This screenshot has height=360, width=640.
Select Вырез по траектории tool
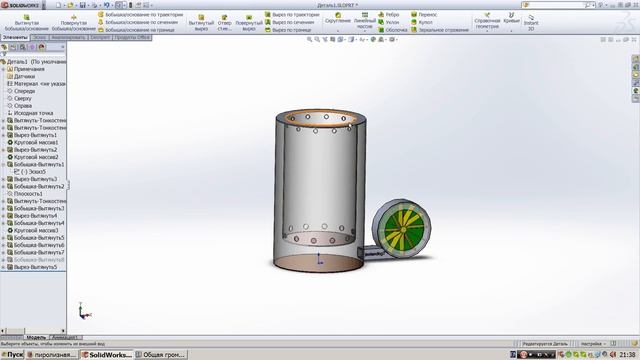point(292,15)
